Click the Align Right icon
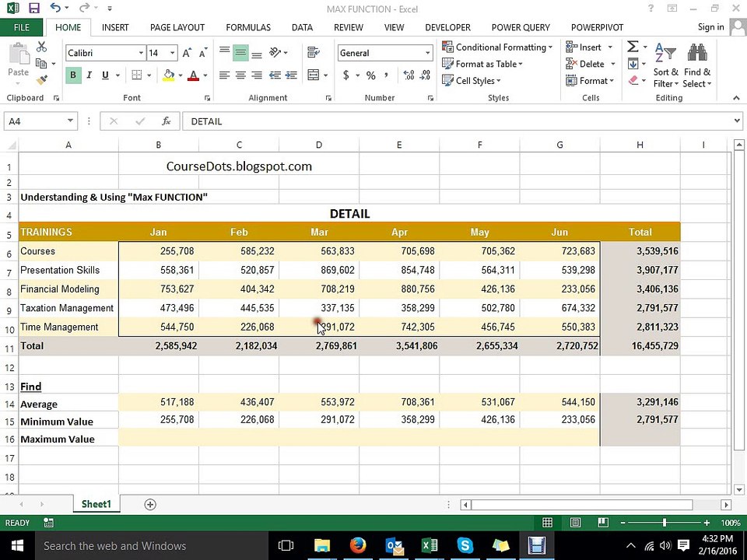The image size is (747, 560). [257, 75]
